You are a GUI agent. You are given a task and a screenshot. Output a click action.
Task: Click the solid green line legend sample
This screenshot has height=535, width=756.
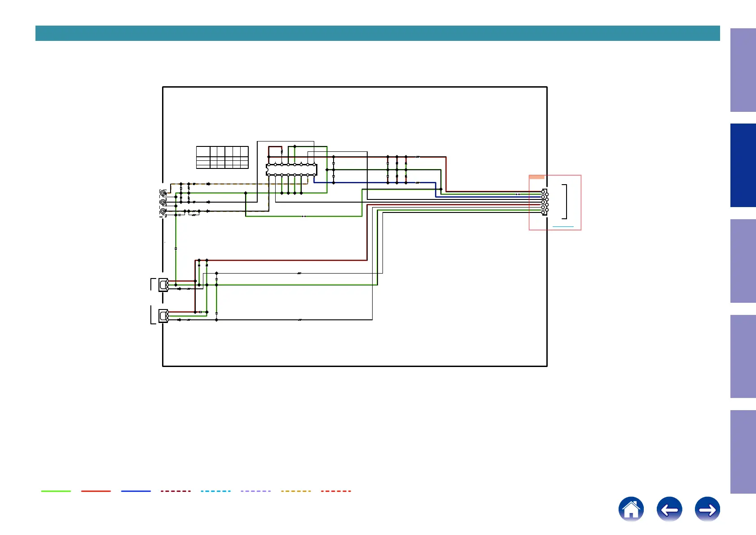tap(56, 491)
